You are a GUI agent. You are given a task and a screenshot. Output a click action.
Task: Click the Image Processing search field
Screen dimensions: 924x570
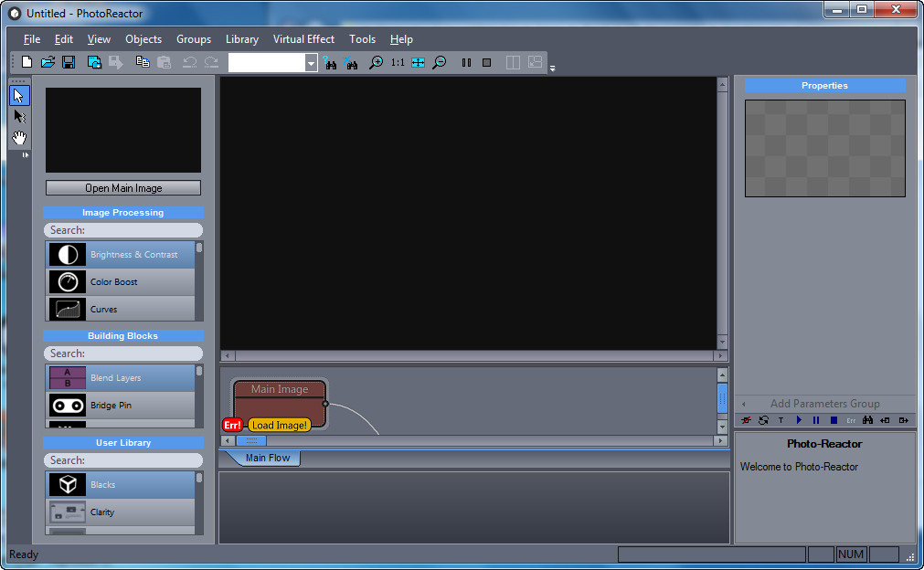click(123, 230)
